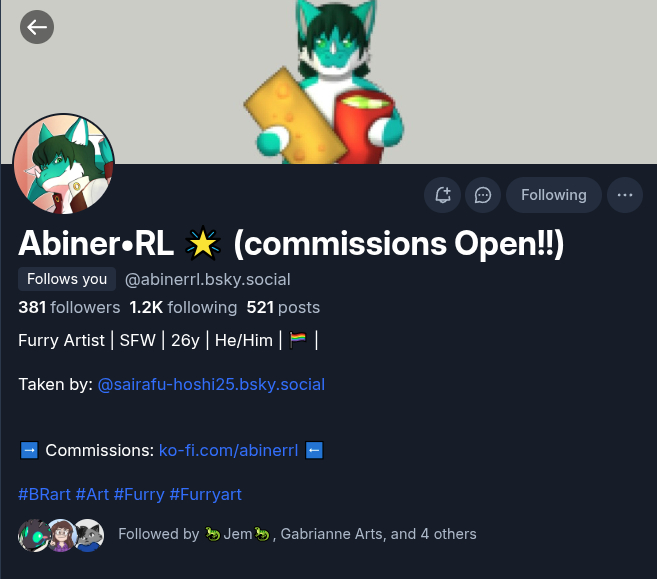
Task: Toggle the Following button to unfollow
Action: [x=554, y=195]
